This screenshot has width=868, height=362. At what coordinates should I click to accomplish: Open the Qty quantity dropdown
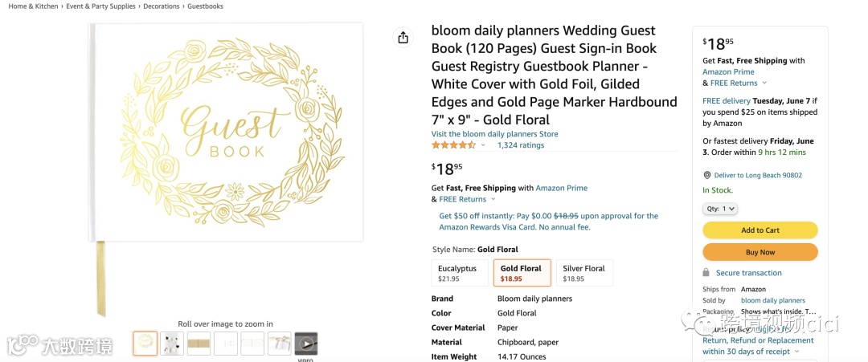pyautogui.click(x=720, y=209)
